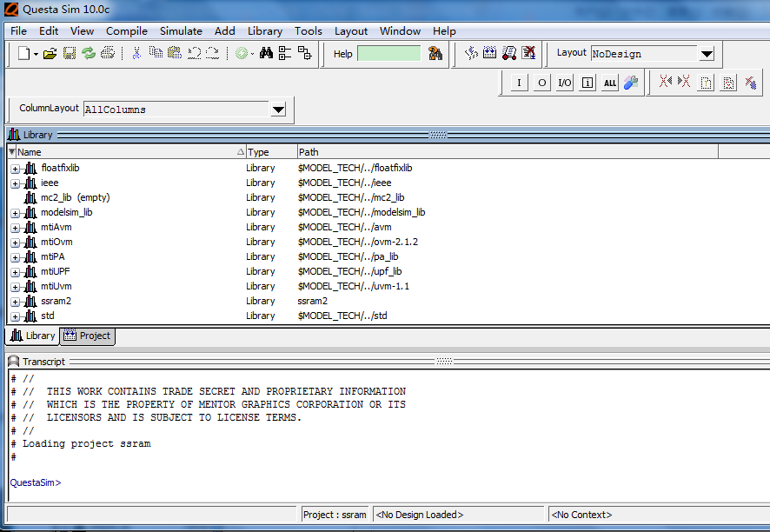
Task: Expand the floatfixlib library
Action: coord(16,169)
